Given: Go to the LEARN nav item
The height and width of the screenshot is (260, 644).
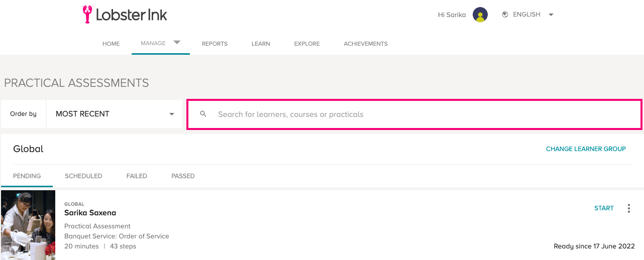Looking at the screenshot, I should (261, 44).
